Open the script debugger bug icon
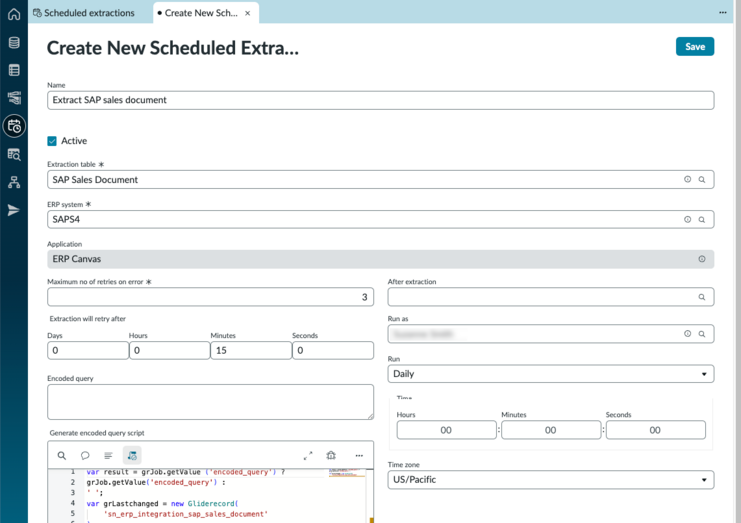Screen dimensions: 741x523 (x=331, y=455)
